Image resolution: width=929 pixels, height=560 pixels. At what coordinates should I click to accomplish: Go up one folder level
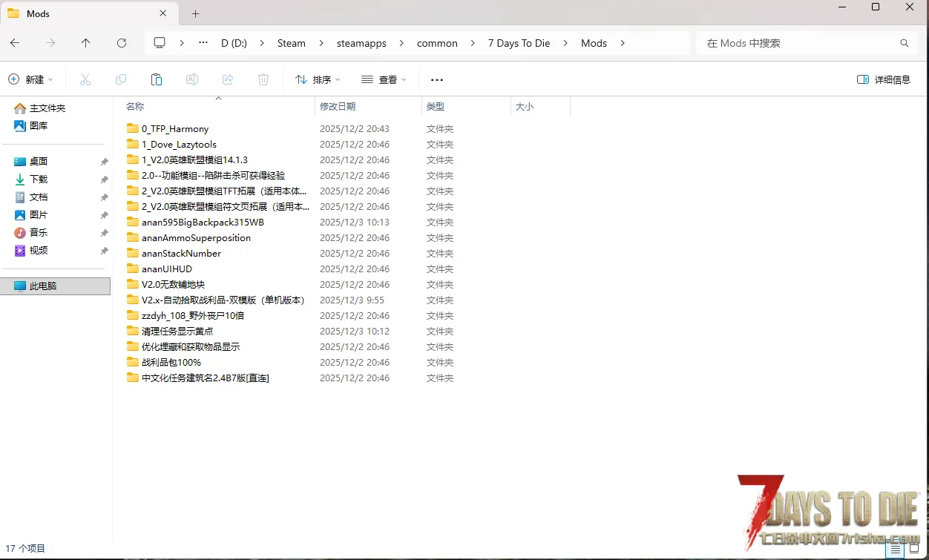pyautogui.click(x=86, y=43)
